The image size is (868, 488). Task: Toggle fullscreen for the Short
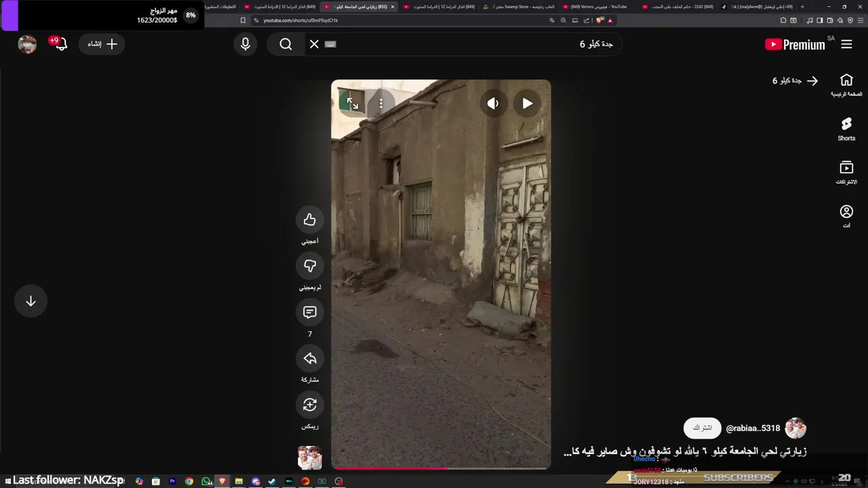[x=353, y=103]
